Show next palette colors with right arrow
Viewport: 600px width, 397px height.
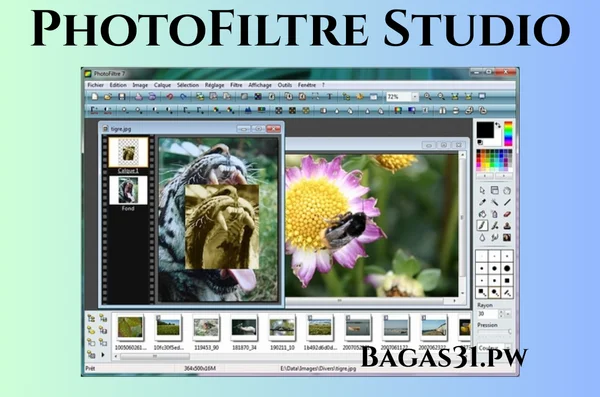point(503,176)
